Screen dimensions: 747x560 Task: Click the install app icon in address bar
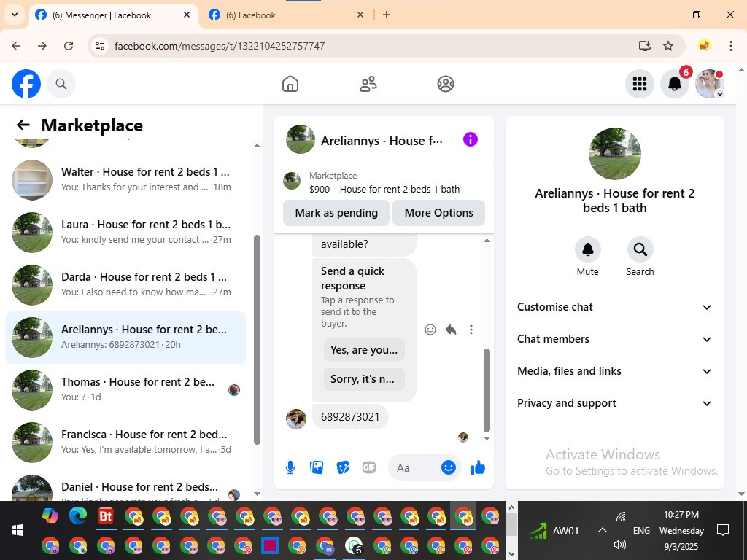click(645, 46)
